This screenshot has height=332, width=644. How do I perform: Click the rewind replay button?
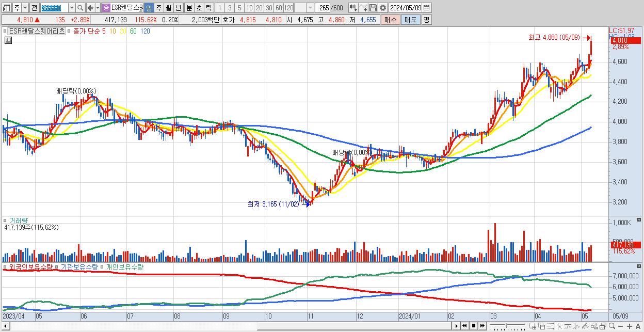coord(464,326)
